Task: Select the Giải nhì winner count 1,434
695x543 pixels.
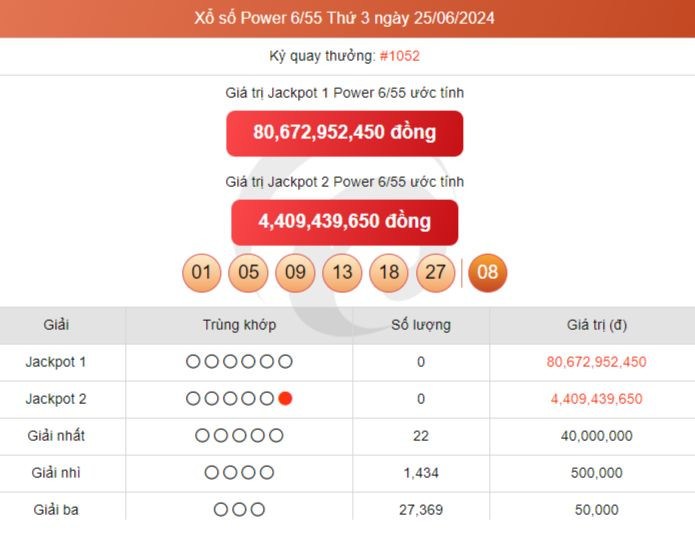Action: (x=420, y=473)
